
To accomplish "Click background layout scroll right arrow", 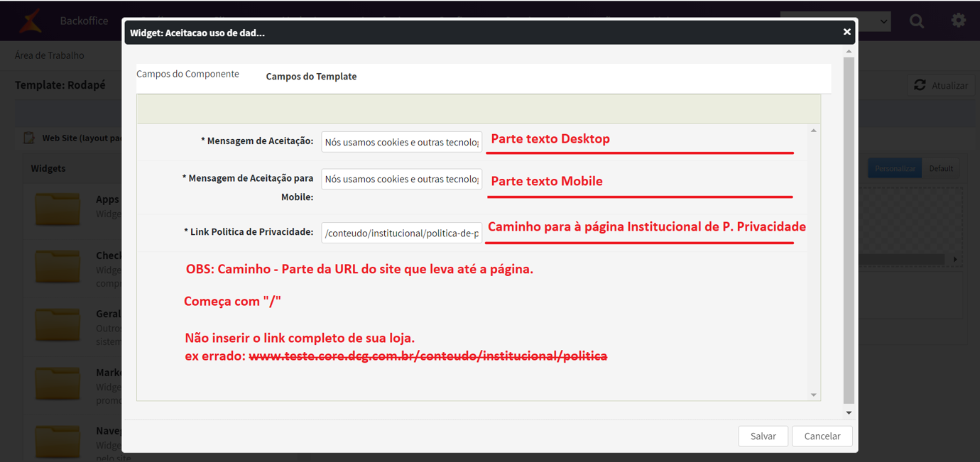I will pos(955,259).
